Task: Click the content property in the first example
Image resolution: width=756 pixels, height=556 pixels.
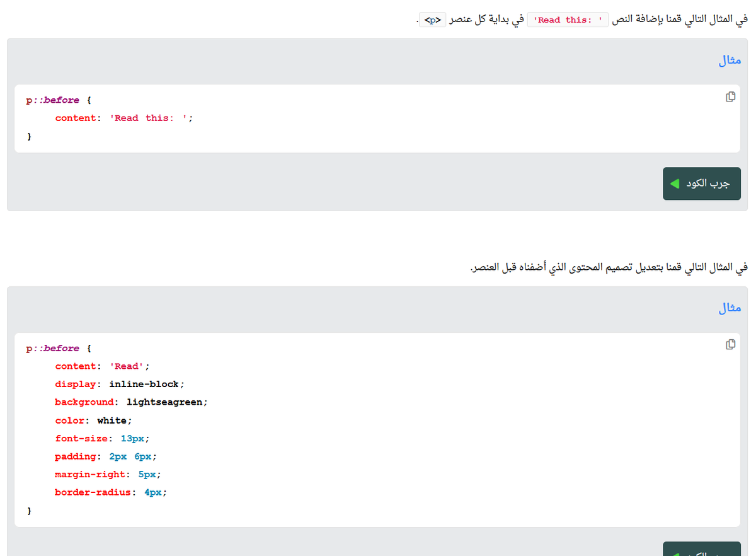Action: (x=75, y=118)
